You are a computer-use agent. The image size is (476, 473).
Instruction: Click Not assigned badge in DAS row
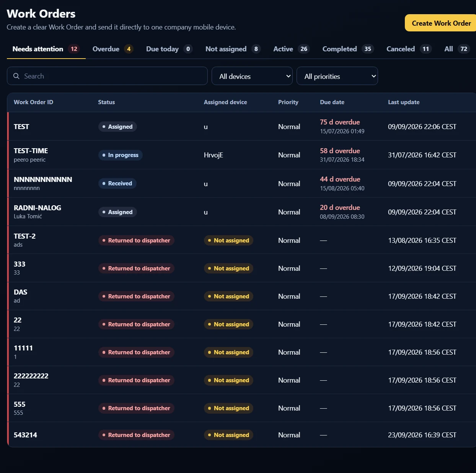tap(228, 296)
